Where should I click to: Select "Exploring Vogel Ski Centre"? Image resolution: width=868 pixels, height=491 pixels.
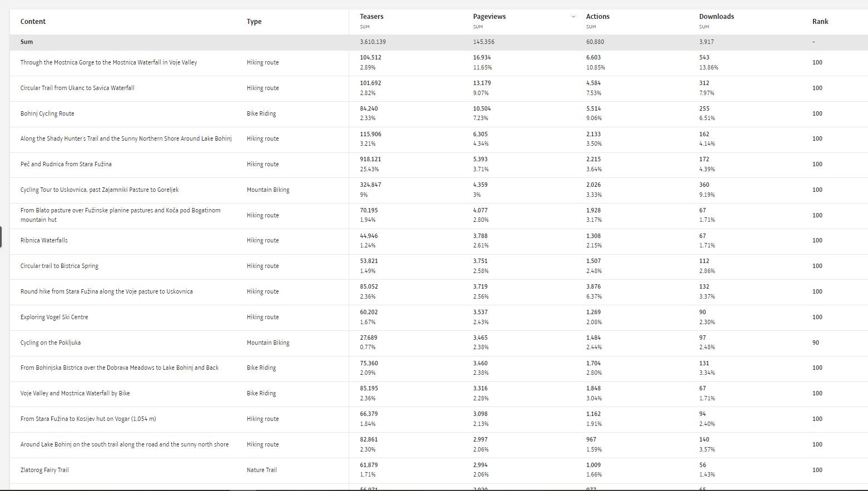(x=54, y=317)
